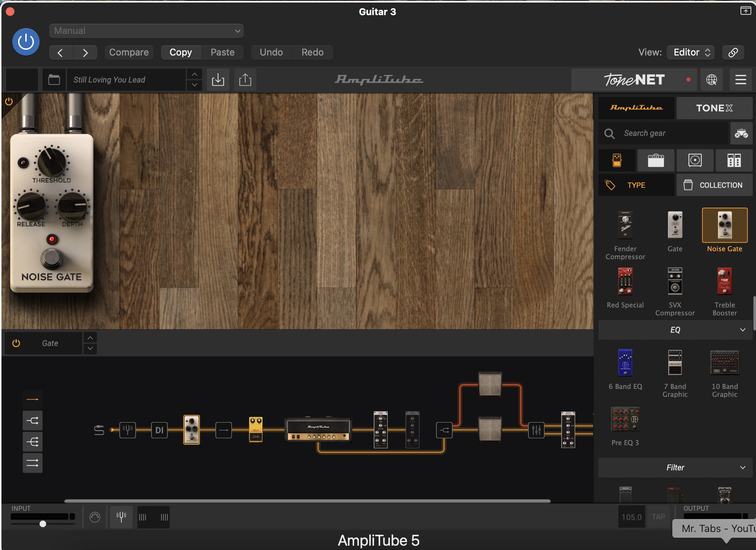The width and height of the screenshot is (756, 550).
Task: Select the single series signal routing
Action: [32, 399]
